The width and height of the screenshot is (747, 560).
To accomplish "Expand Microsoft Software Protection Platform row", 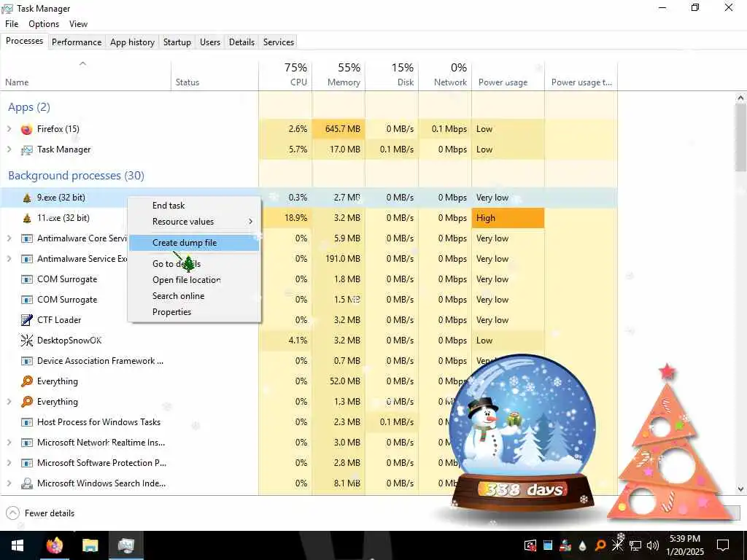I will [x=9, y=463].
